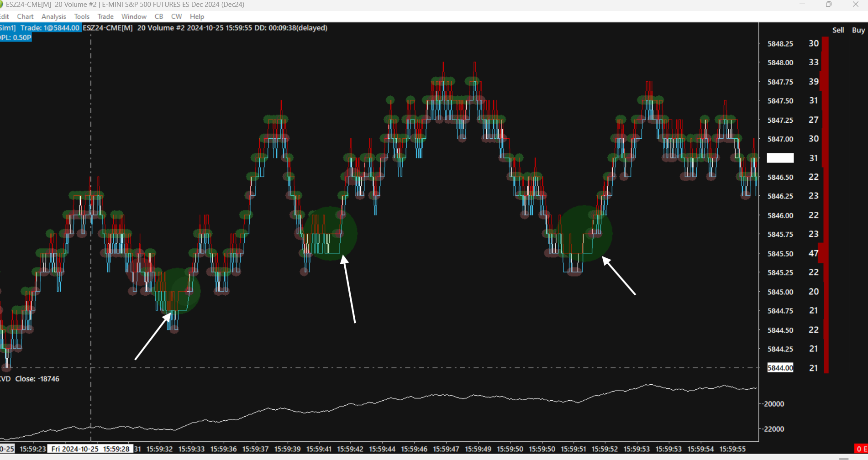This screenshot has width=868, height=460.
Task: Click the Sell column header
Action: pyautogui.click(x=838, y=30)
